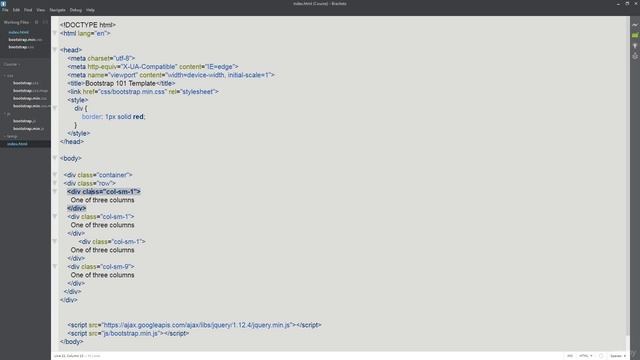Click the Bootstrap 101 Template title text

coord(120,83)
